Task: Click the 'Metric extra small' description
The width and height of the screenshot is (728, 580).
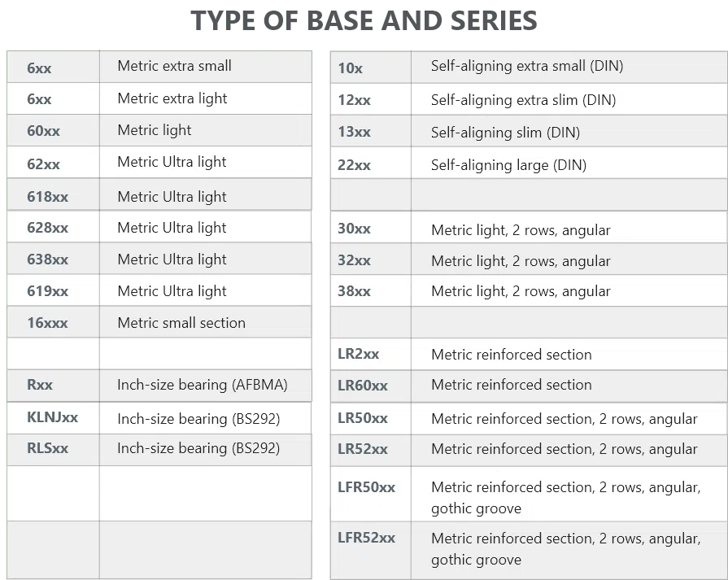Action: tap(174, 66)
